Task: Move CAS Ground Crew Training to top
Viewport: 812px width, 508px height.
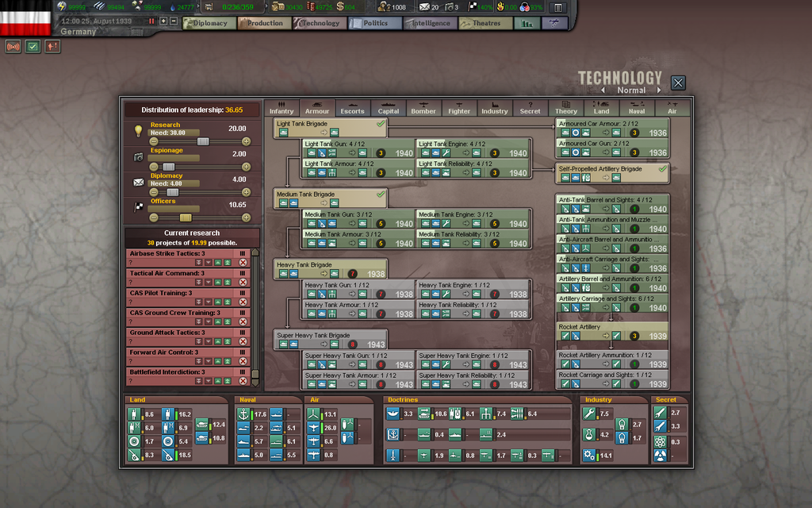Action: 228,322
